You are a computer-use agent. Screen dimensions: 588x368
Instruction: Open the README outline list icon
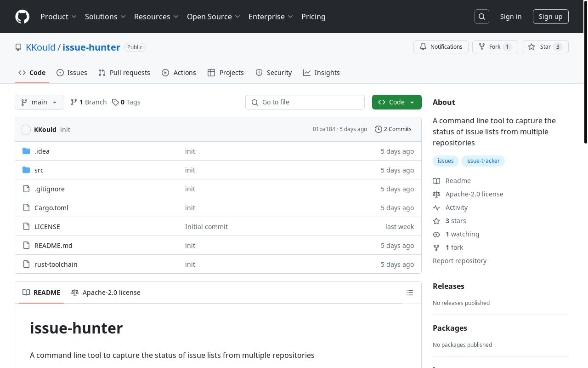tap(410, 293)
